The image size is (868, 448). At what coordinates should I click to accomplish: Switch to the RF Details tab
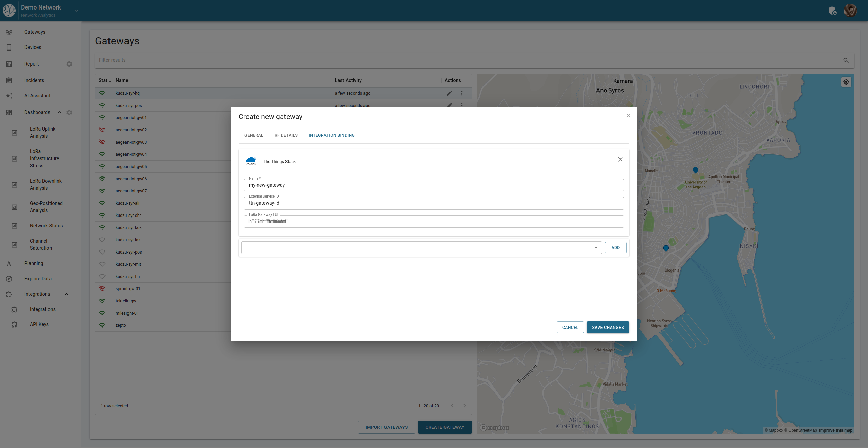pyautogui.click(x=286, y=135)
